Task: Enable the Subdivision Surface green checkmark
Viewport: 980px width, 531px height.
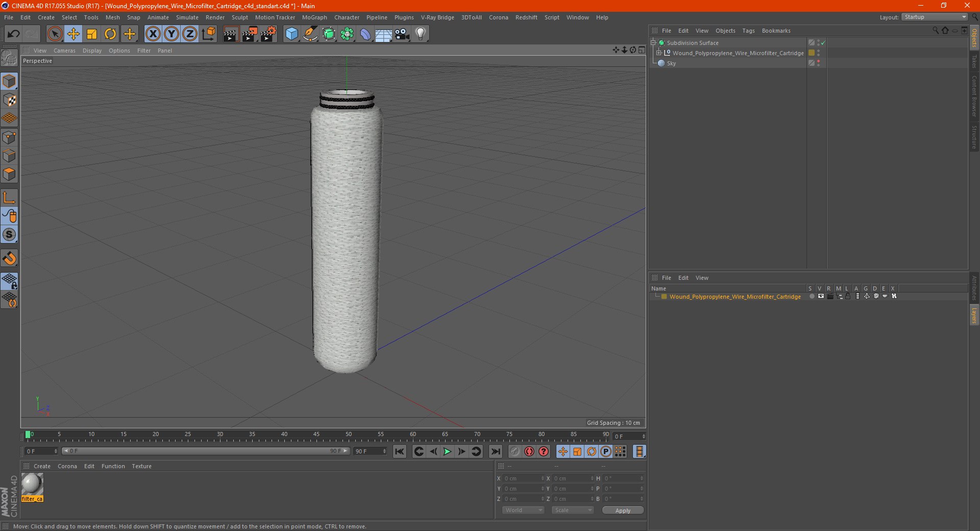Action: tap(823, 43)
